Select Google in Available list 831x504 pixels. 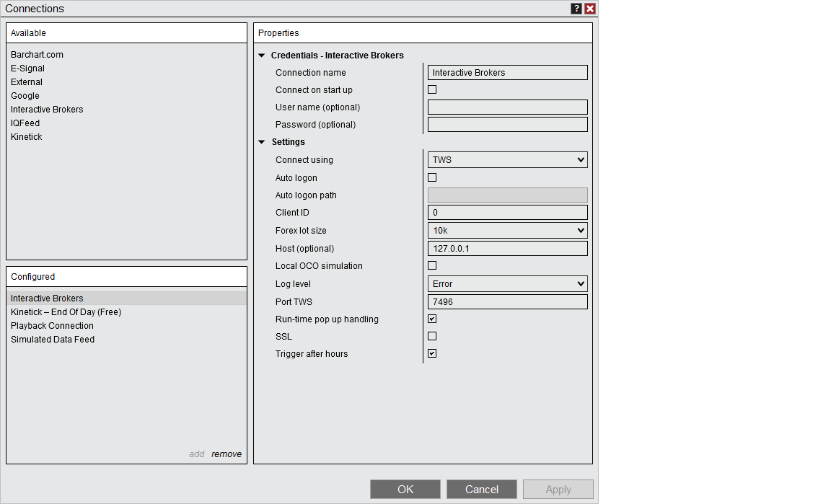click(25, 96)
